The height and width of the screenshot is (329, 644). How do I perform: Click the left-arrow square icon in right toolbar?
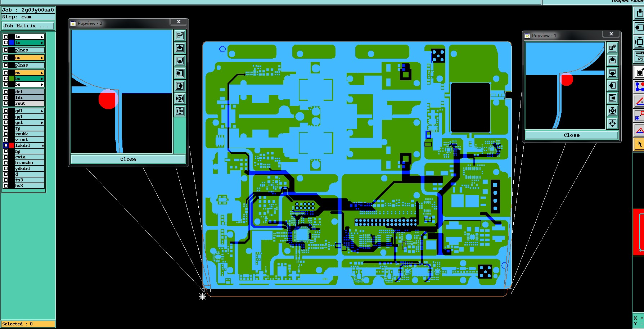click(x=639, y=27)
